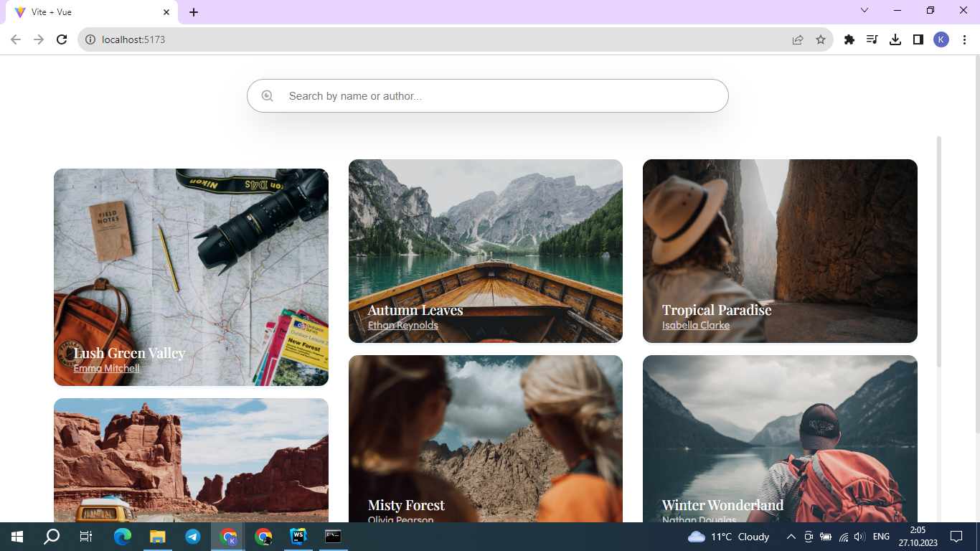Launch WebStorm from the taskbar
The width and height of the screenshot is (980, 551).
click(x=298, y=536)
